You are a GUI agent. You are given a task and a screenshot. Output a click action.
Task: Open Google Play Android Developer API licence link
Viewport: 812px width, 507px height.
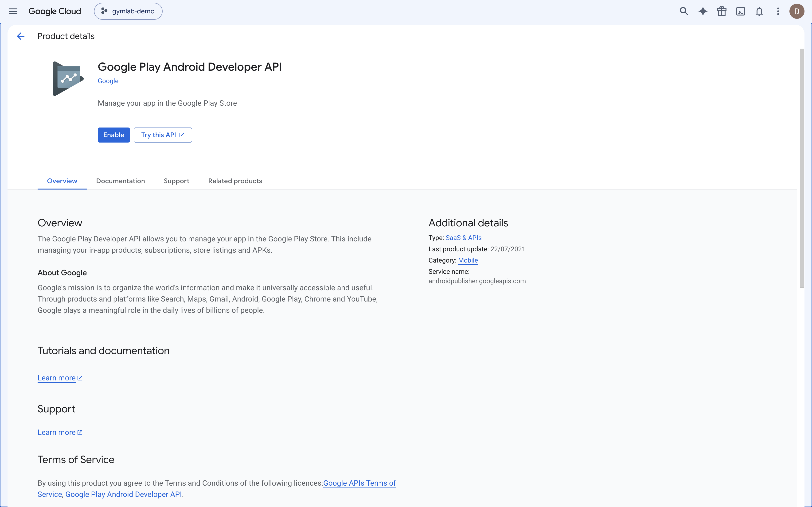coord(123,494)
